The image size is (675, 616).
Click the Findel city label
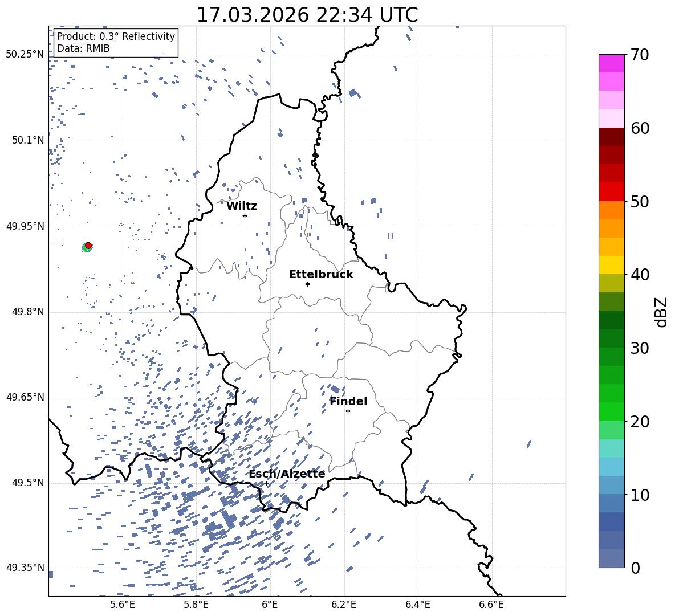(x=348, y=401)
